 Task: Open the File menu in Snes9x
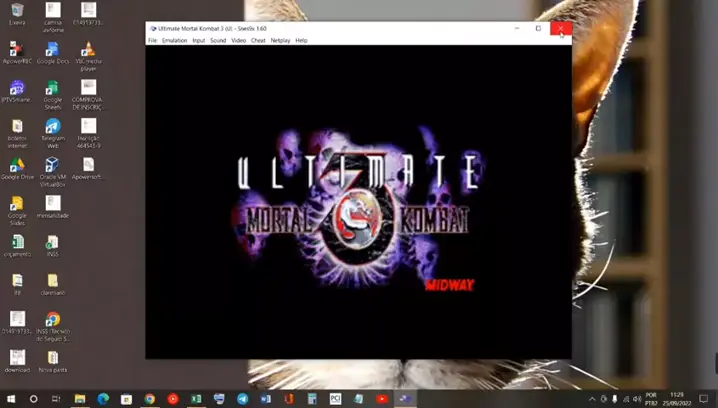(x=152, y=40)
